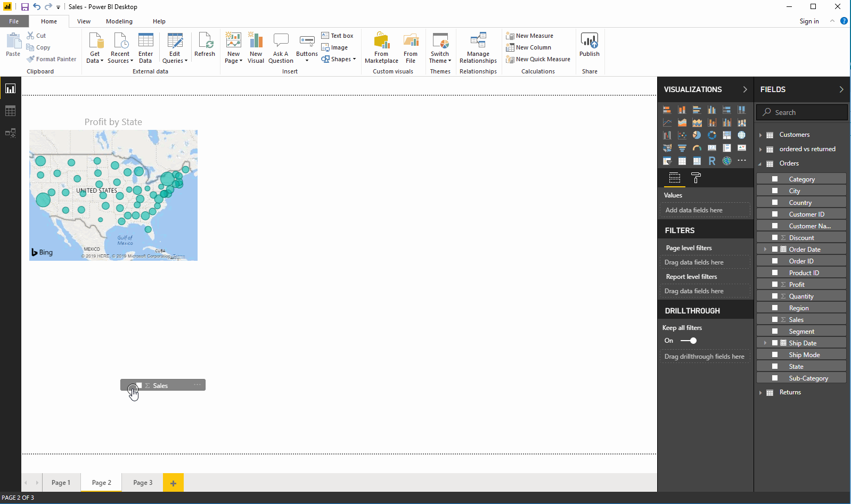Go to Page 3 tab
This screenshot has height=504, width=851.
(143, 483)
